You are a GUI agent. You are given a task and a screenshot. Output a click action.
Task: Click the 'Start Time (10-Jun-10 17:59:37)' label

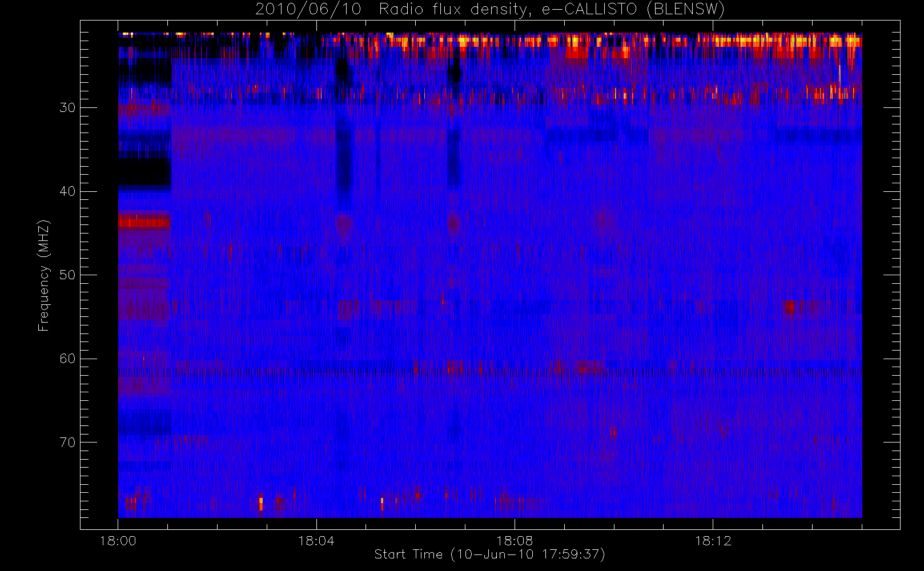click(x=489, y=554)
